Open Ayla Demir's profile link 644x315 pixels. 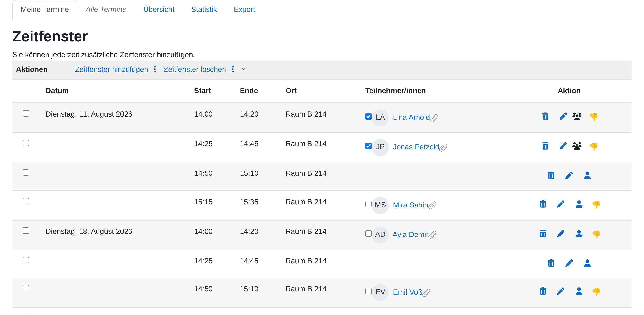coord(410,234)
